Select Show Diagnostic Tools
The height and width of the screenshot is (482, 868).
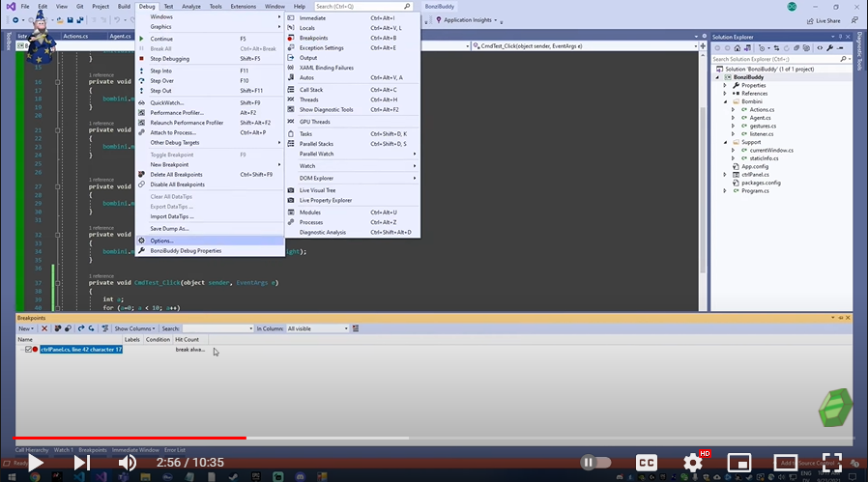tap(326, 109)
